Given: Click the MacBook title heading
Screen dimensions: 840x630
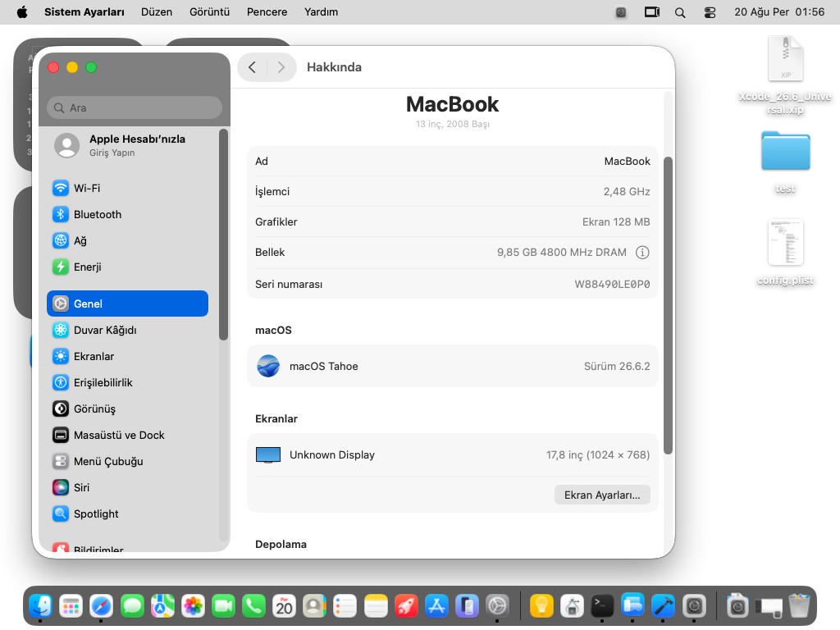Looking at the screenshot, I should point(452,104).
